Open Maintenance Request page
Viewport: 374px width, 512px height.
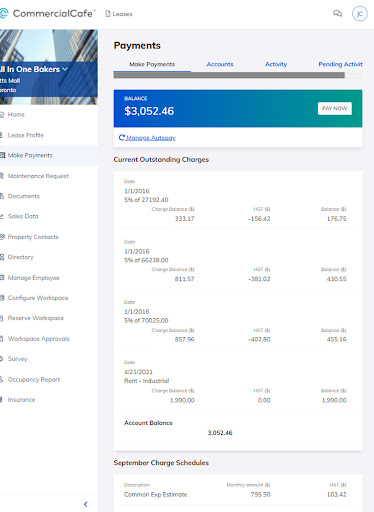38,176
